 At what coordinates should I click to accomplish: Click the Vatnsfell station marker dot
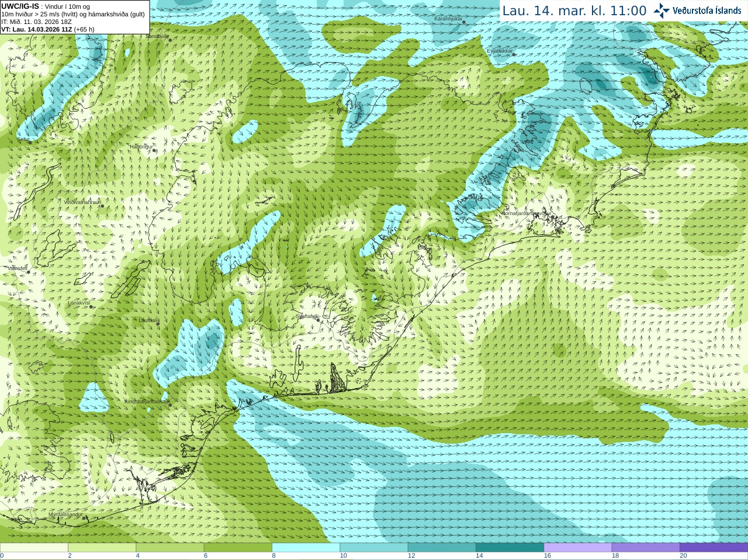coord(28,272)
